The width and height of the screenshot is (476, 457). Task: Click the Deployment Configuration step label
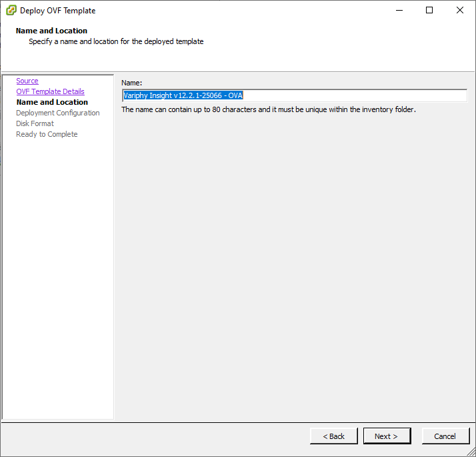[x=58, y=113]
